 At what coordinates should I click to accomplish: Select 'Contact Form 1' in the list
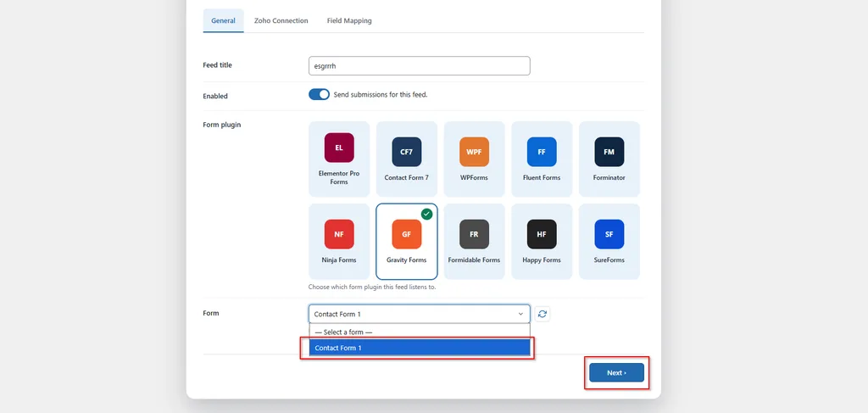click(420, 348)
